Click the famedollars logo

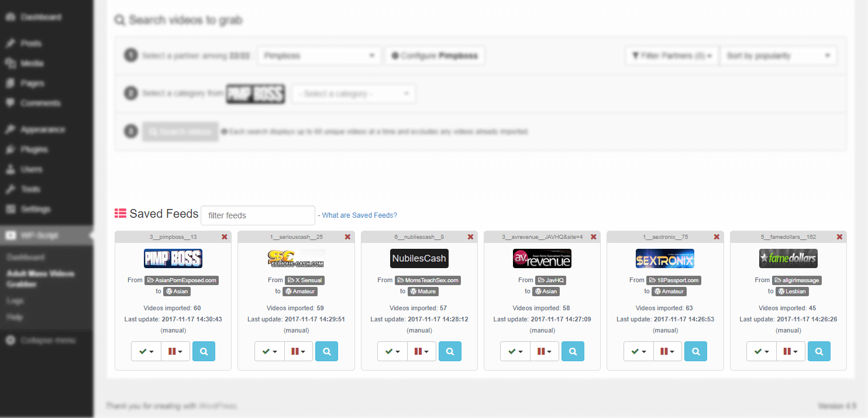[x=788, y=258]
